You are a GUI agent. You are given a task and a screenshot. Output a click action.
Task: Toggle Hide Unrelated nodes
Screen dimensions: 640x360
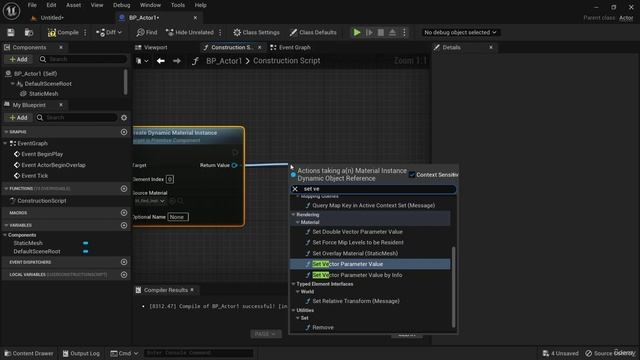pyautogui.click(x=190, y=32)
